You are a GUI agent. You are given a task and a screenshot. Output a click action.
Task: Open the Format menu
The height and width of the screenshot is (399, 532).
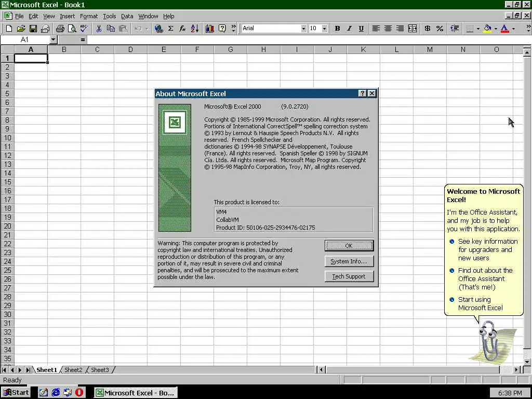pyautogui.click(x=89, y=16)
